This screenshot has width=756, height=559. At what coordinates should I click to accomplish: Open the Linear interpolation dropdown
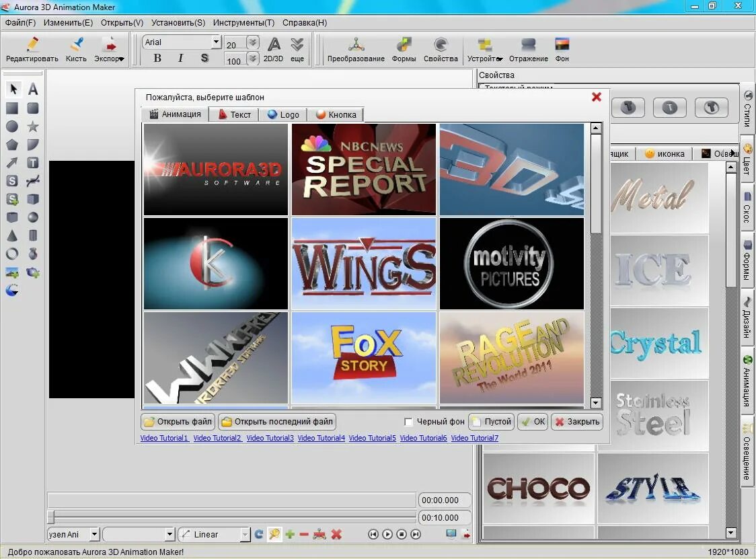[x=245, y=534]
